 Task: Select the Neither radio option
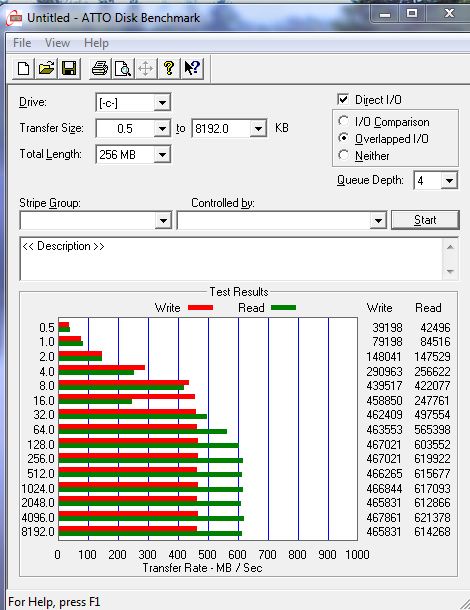pos(343,155)
